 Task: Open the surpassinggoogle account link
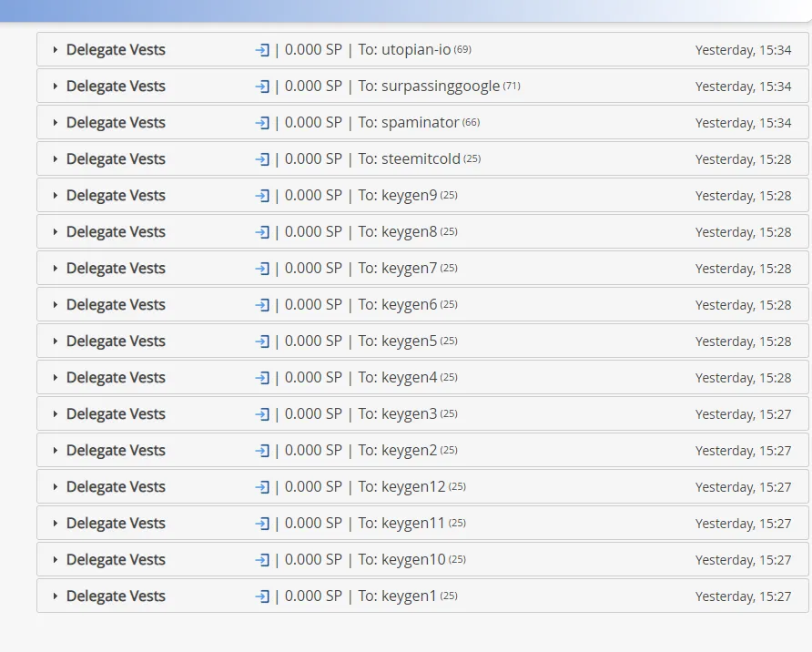441,86
